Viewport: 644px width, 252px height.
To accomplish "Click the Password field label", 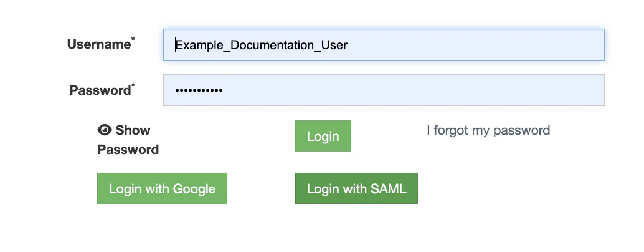I will [x=100, y=90].
